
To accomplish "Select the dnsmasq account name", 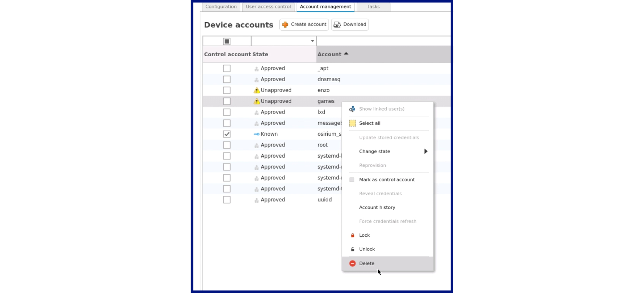I will [x=329, y=79].
